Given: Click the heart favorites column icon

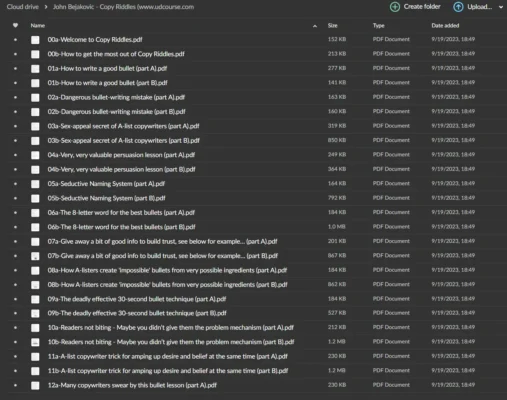Looking at the screenshot, I should click(15, 25).
